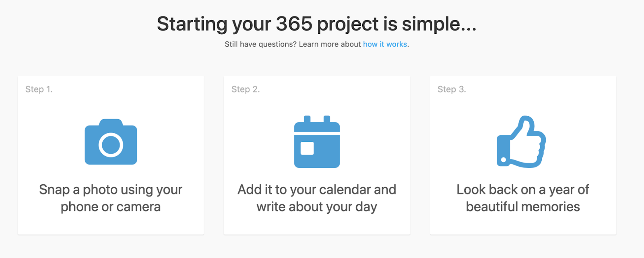
Task: Select 'Snap a photo using your phone' text
Action: click(x=111, y=190)
